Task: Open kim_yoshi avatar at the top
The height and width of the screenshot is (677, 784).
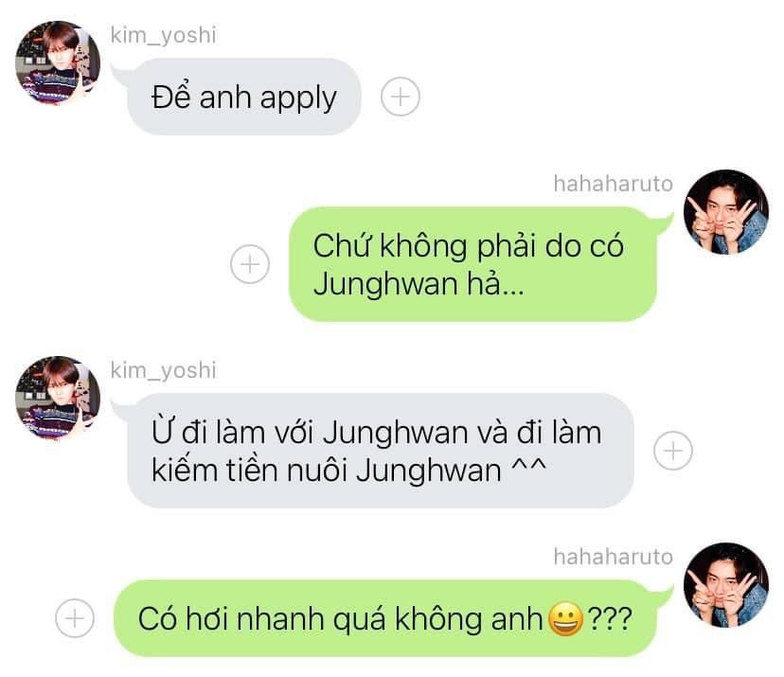Action: point(58,62)
